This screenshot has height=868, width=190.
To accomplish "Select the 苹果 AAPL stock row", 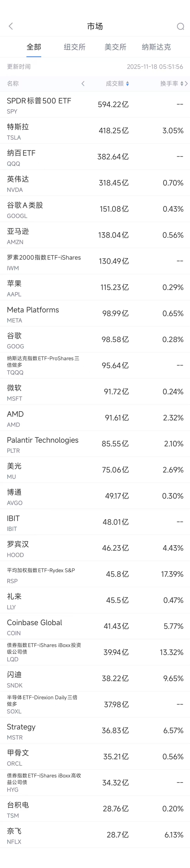I will [95, 287].
